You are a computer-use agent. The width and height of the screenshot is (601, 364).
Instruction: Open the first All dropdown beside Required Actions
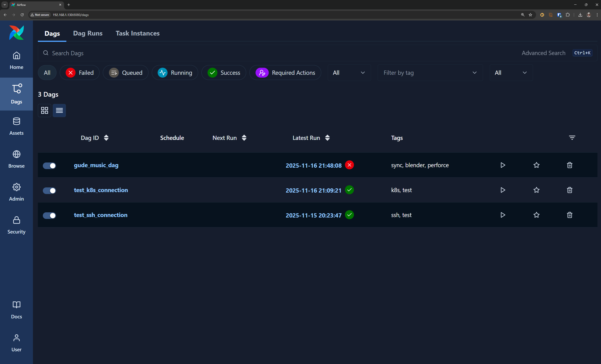(349, 73)
